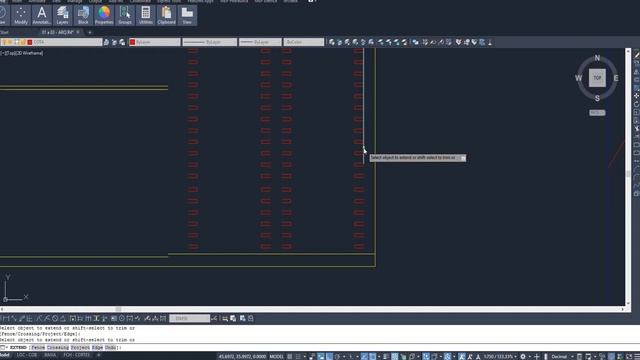This screenshot has width=640, height=360.
Task: Rotate view to East on ViewCube compass
Action: click(x=616, y=78)
